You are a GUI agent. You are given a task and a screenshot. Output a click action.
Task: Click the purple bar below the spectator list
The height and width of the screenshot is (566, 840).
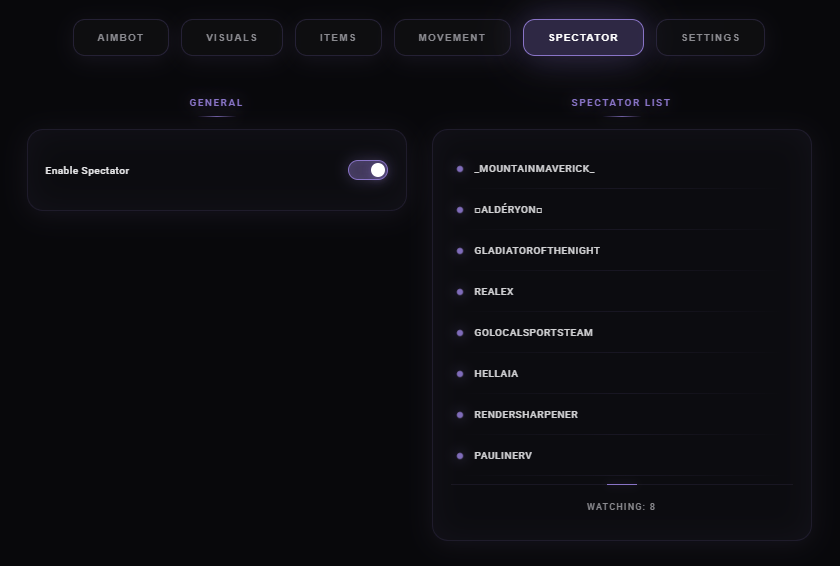[x=621, y=484]
